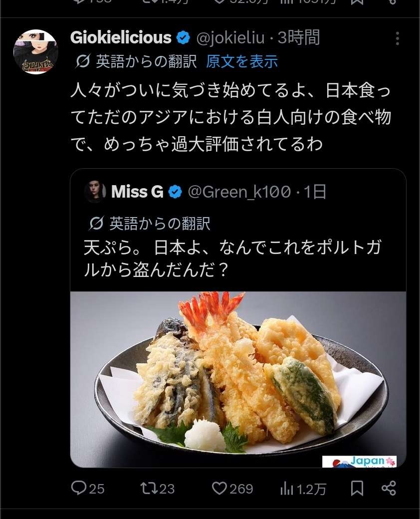
Task: Click Miss G's verified badge
Action: point(175,192)
